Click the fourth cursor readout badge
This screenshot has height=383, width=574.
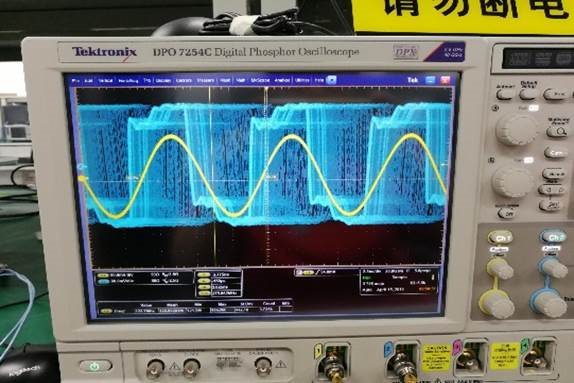[204, 293]
